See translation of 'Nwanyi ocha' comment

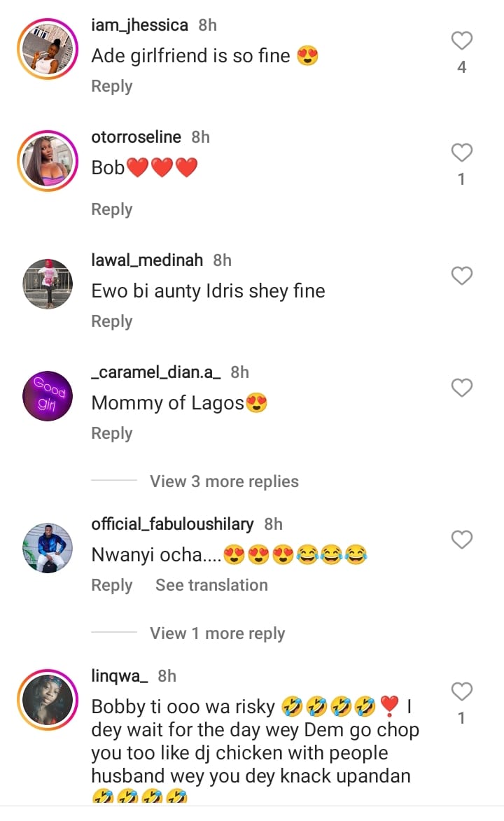click(211, 585)
